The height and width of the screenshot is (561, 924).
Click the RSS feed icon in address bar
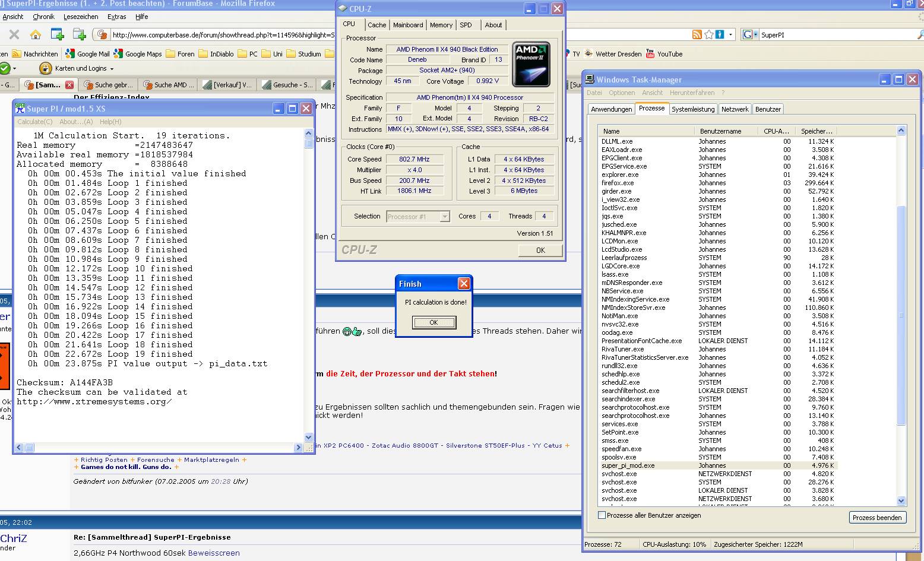pos(697,34)
